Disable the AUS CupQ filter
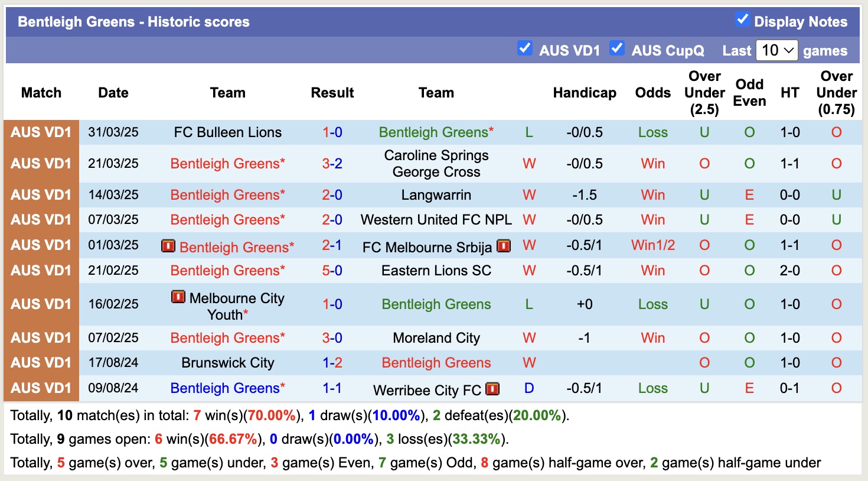 pyautogui.click(x=617, y=48)
